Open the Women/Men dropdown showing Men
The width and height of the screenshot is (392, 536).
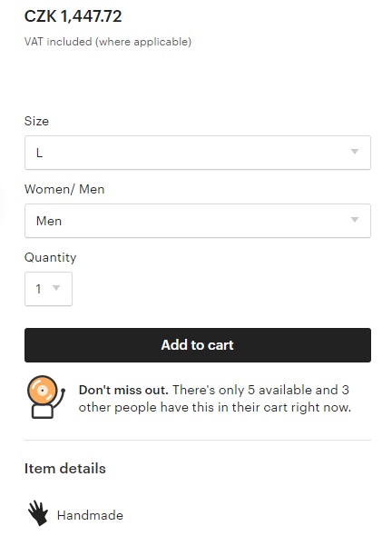click(x=198, y=221)
